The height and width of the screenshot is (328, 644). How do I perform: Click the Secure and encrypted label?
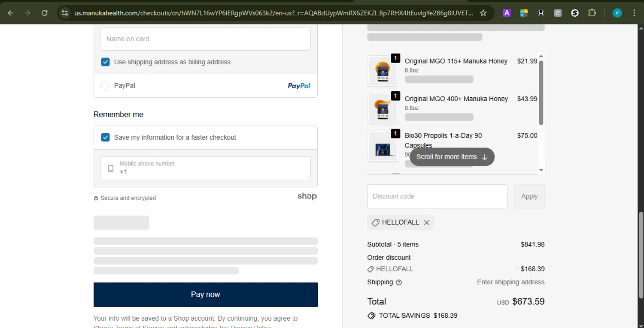128,198
